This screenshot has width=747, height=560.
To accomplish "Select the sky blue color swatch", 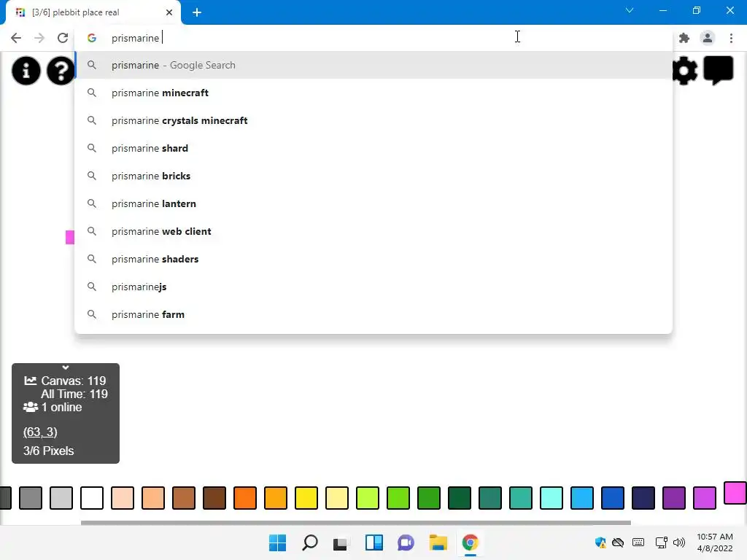I will click(581, 498).
